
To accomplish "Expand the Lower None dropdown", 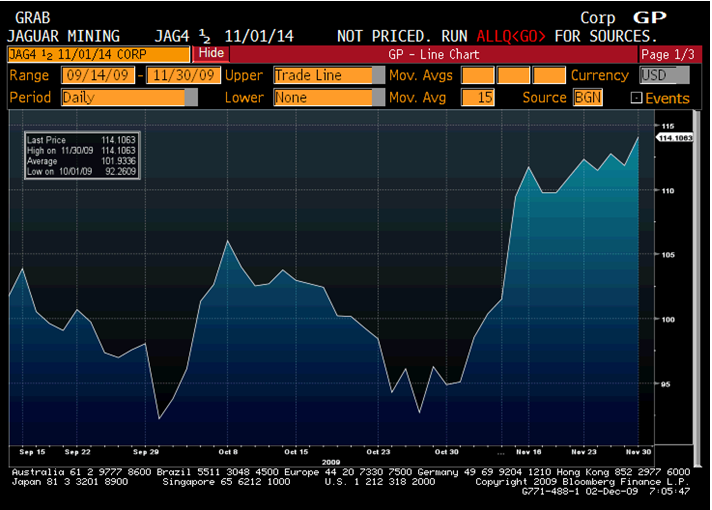I will pyautogui.click(x=328, y=98).
